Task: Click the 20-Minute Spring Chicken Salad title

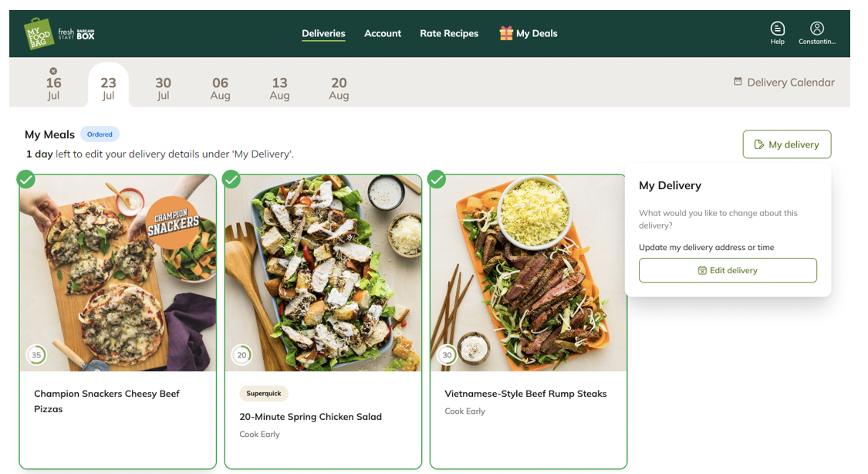Action: (311, 416)
